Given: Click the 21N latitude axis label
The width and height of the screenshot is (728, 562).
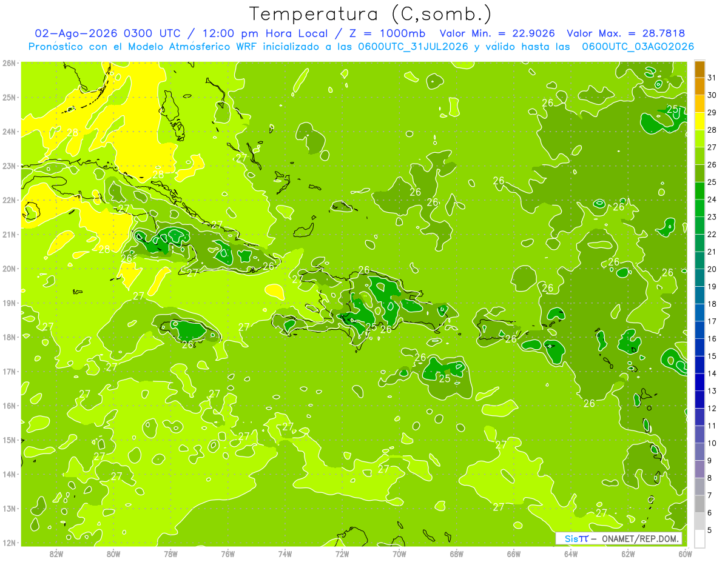Looking at the screenshot, I should 9,234.
